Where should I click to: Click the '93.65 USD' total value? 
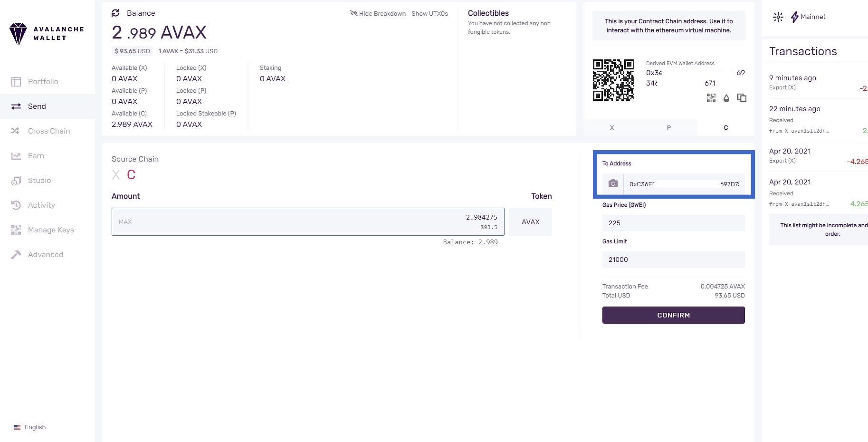click(730, 296)
